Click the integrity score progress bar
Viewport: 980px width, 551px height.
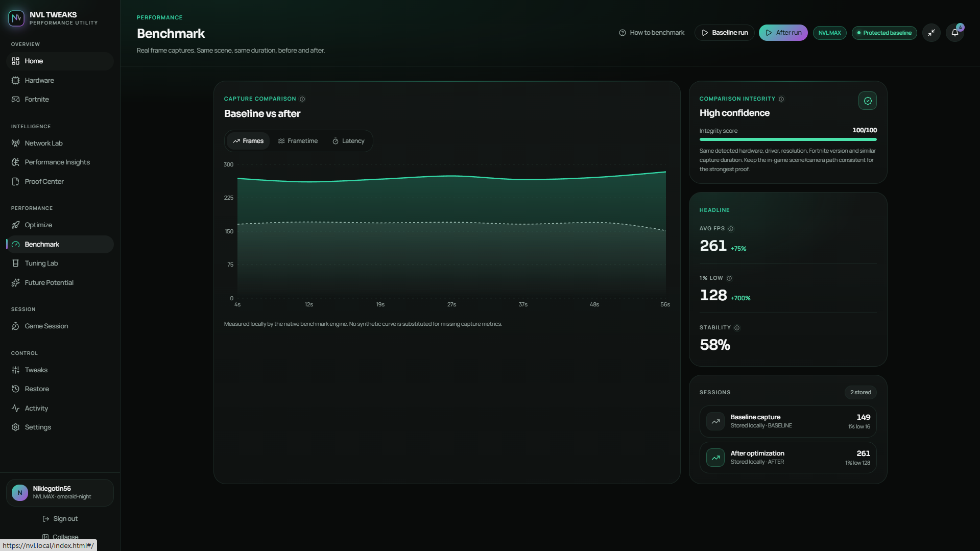(788, 139)
